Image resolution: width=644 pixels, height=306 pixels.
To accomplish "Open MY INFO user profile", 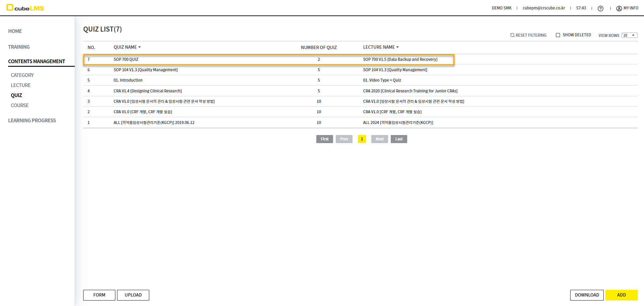I will coord(627,8).
